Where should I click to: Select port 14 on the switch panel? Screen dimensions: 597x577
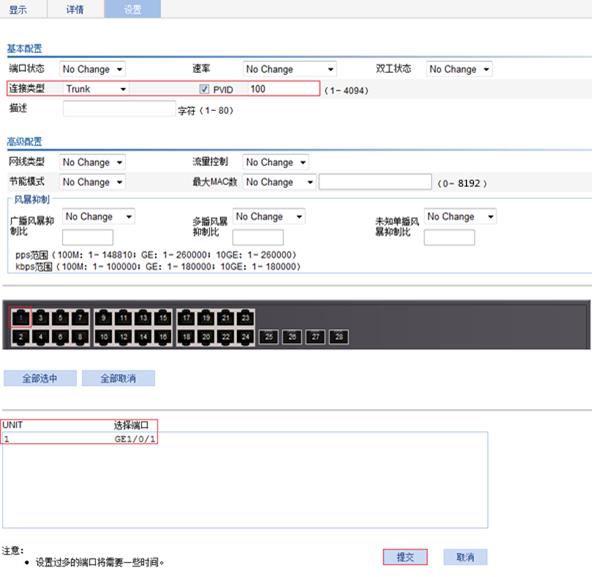(143, 337)
